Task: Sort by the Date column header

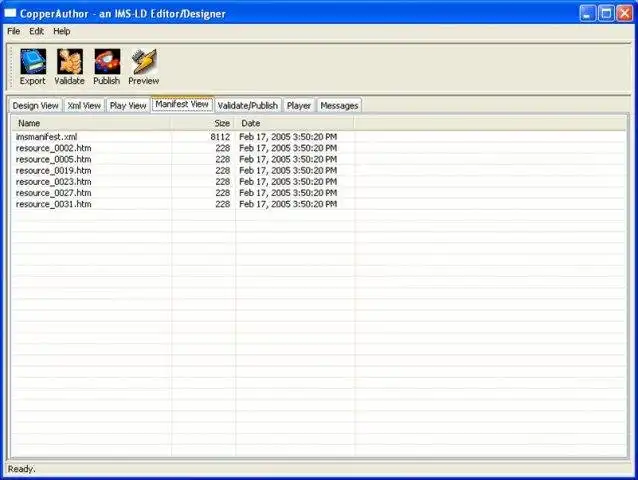Action: [x=295, y=123]
